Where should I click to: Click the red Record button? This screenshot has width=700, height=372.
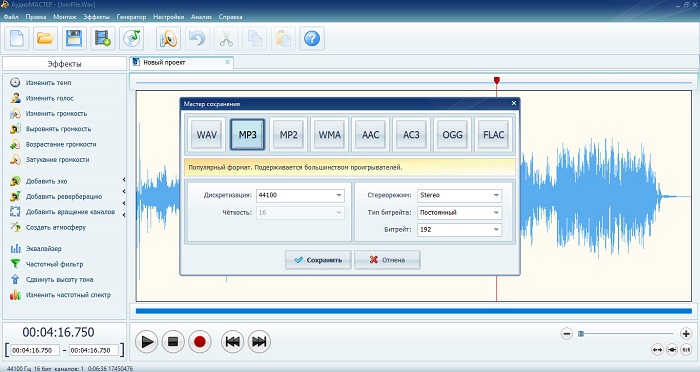click(200, 342)
